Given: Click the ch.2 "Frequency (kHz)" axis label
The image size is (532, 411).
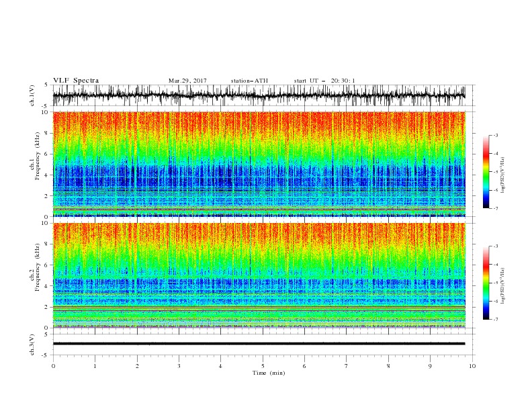Looking at the screenshot, I should [x=38, y=267].
